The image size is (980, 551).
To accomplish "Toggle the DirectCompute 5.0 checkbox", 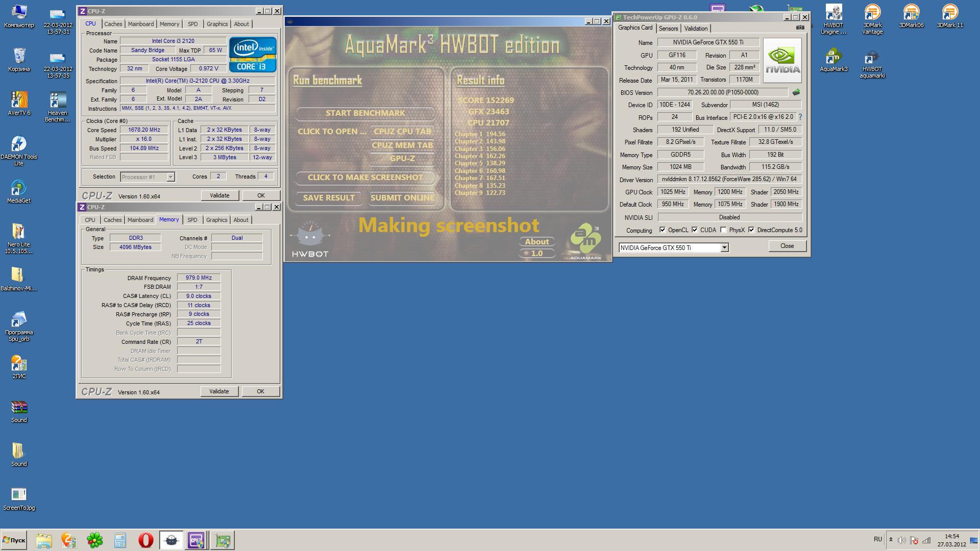I will [x=751, y=230].
